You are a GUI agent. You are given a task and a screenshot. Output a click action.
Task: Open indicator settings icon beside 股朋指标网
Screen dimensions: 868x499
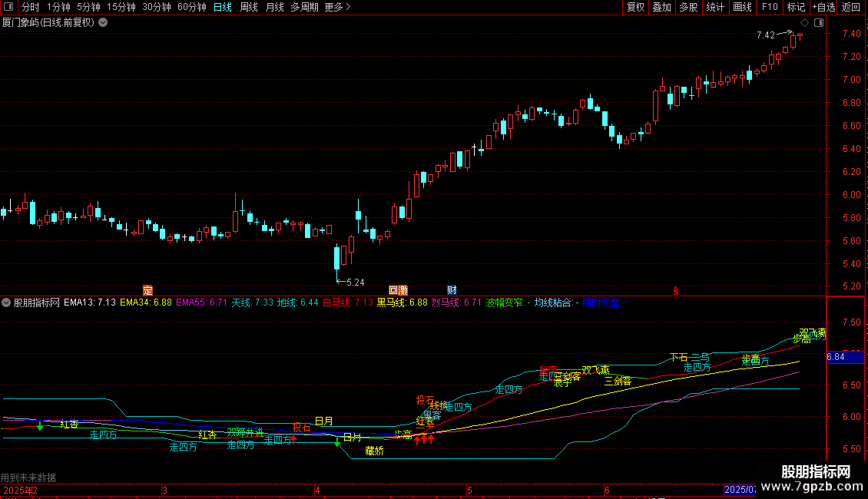pyautogui.click(x=6, y=302)
